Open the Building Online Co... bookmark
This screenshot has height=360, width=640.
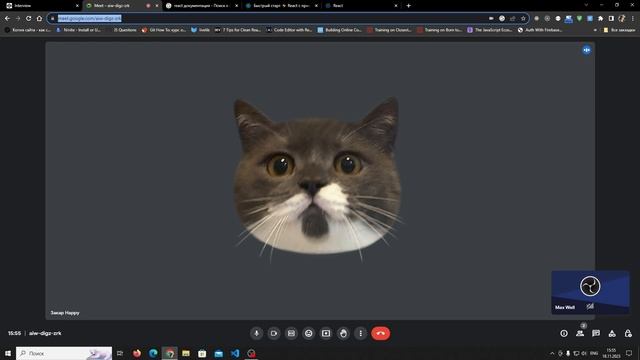click(340, 30)
